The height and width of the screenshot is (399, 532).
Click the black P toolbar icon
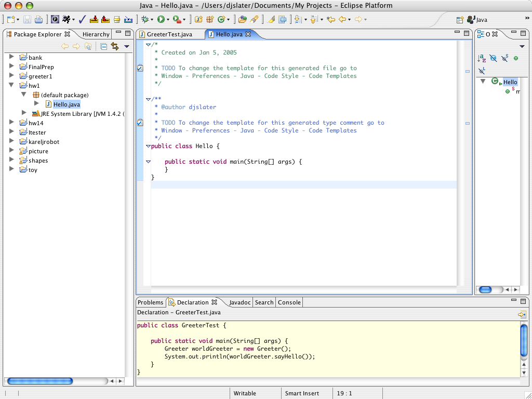pos(55,19)
